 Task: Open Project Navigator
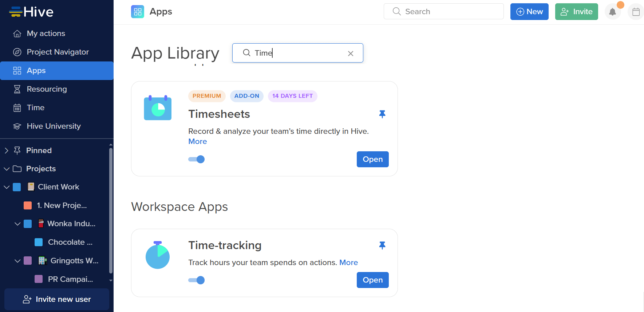pos(57,52)
